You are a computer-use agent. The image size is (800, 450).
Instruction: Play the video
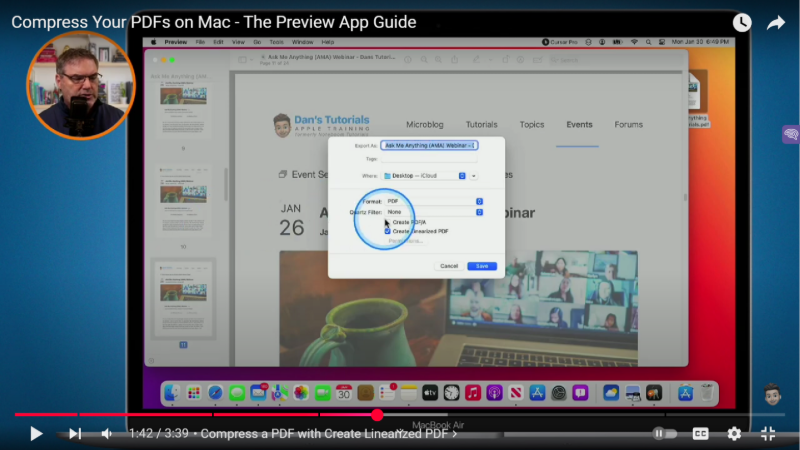(36, 434)
